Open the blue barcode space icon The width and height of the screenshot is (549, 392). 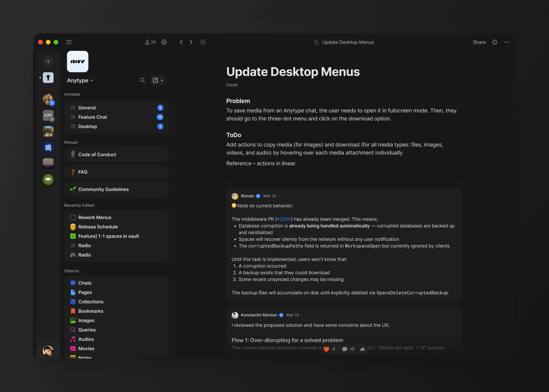(48, 148)
